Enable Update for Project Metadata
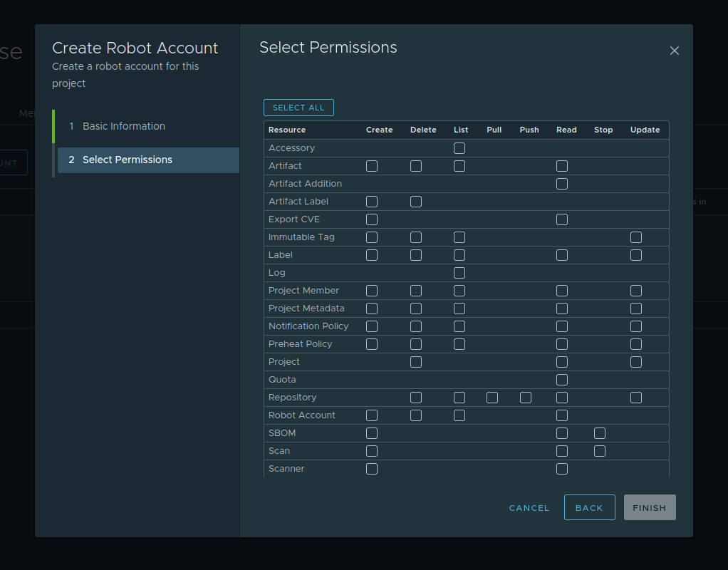Screen dimensions: 728x570 coord(635,309)
